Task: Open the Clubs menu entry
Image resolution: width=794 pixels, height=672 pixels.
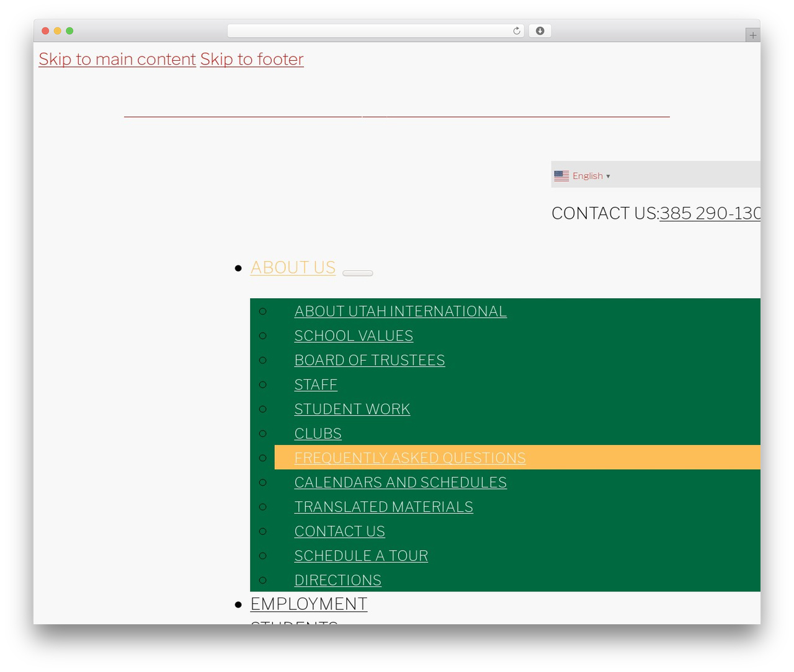Action: click(x=318, y=434)
